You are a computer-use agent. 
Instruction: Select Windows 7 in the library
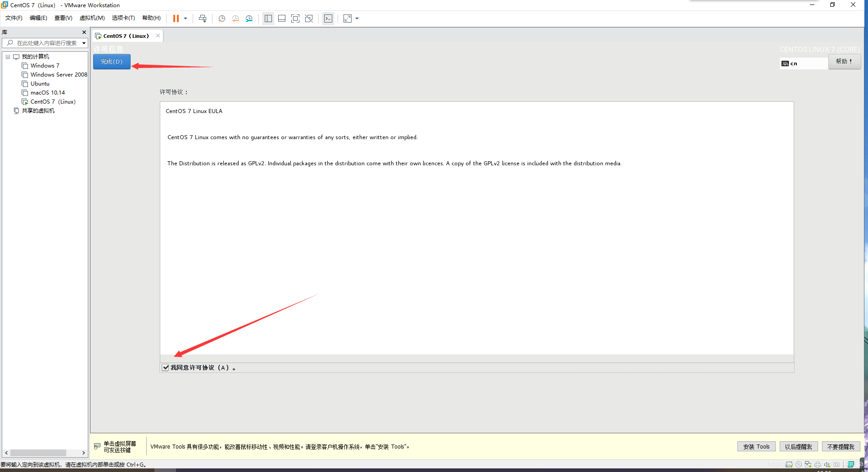click(45, 66)
